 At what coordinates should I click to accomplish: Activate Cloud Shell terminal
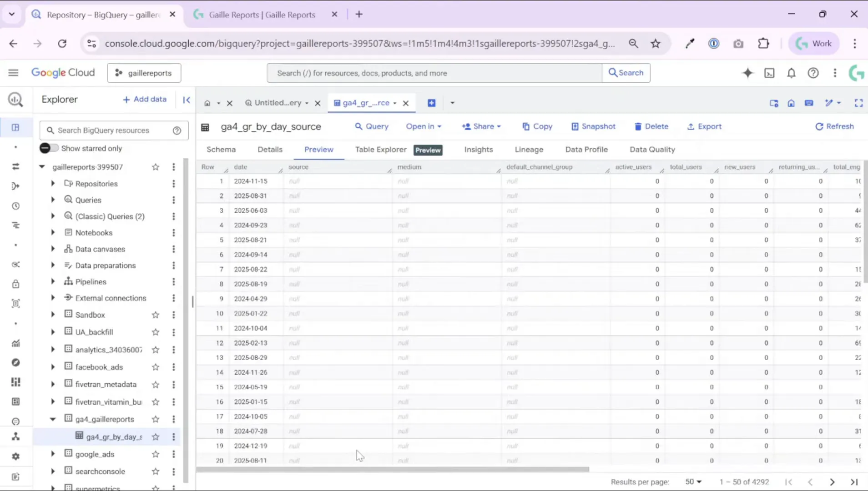click(x=769, y=73)
